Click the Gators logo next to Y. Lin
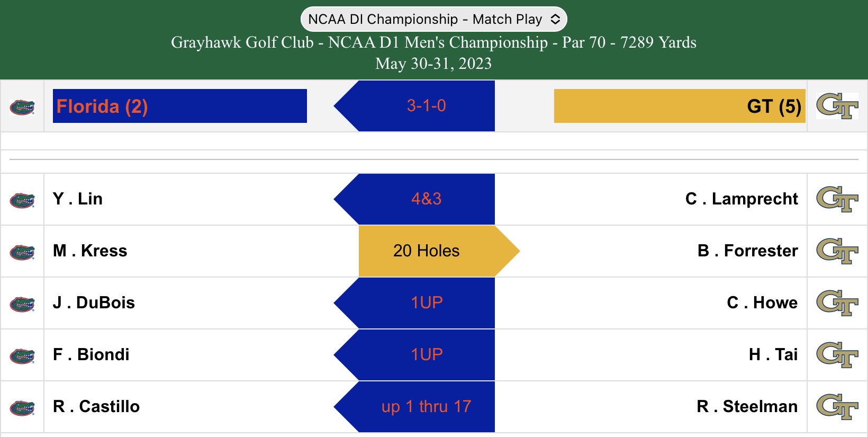The image size is (868, 437). coord(22,200)
